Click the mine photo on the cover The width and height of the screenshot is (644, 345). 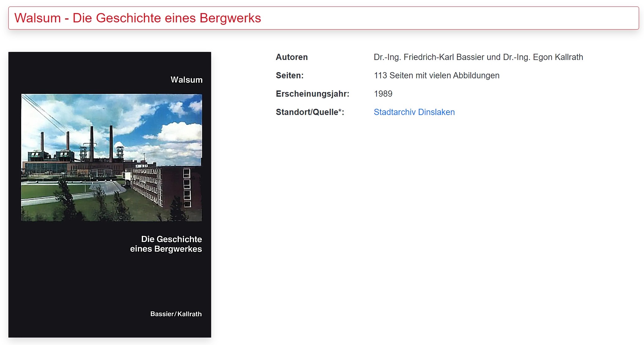[111, 158]
